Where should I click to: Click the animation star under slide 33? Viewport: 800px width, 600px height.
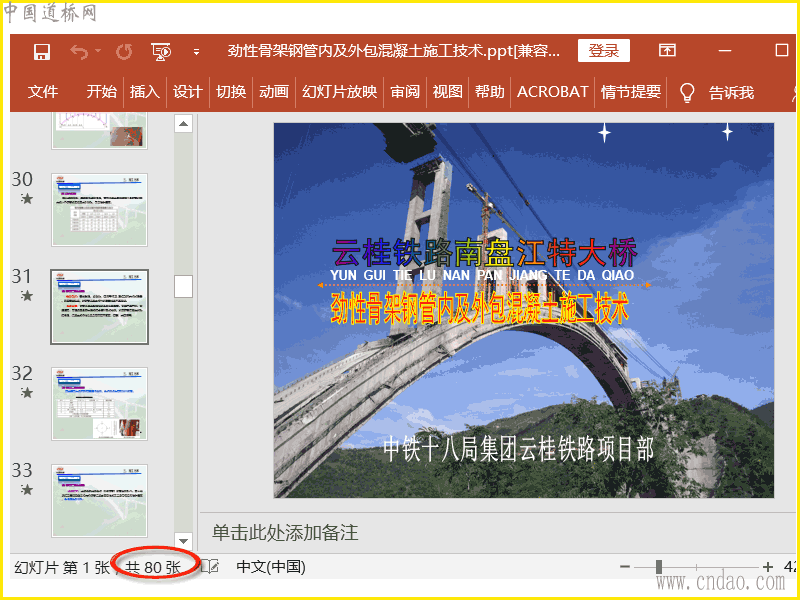(x=27, y=490)
